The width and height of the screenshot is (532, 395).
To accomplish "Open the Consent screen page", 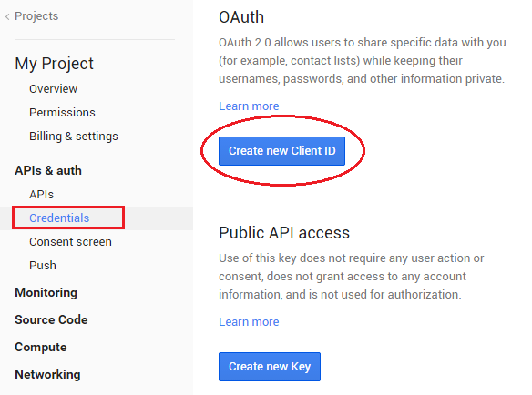I will [x=70, y=242].
